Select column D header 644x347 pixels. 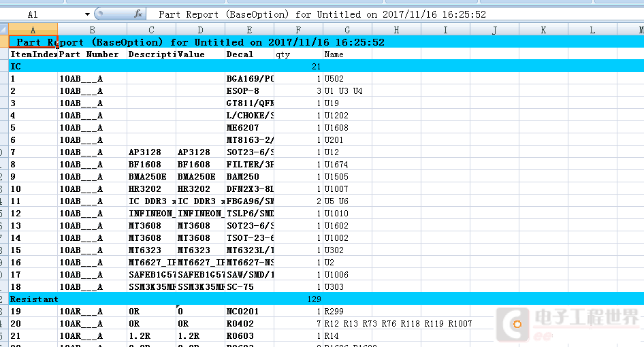coord(200,30)
